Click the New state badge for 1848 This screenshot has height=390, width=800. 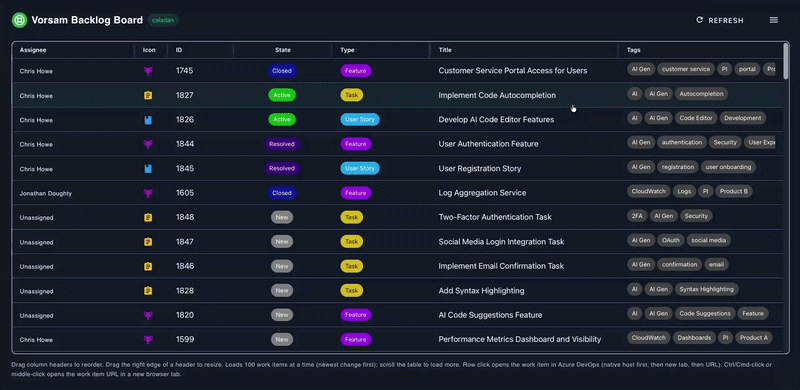point(282,217)
